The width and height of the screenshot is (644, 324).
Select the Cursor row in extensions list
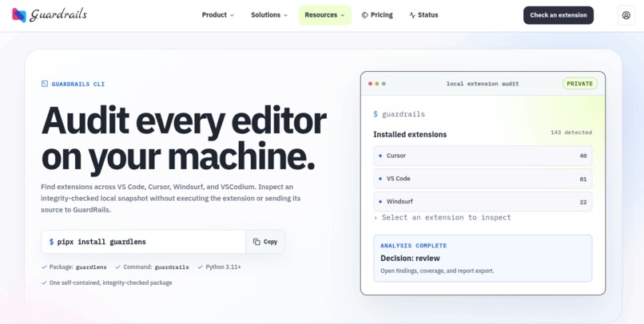pyautogui.click(x=483, y=156)
